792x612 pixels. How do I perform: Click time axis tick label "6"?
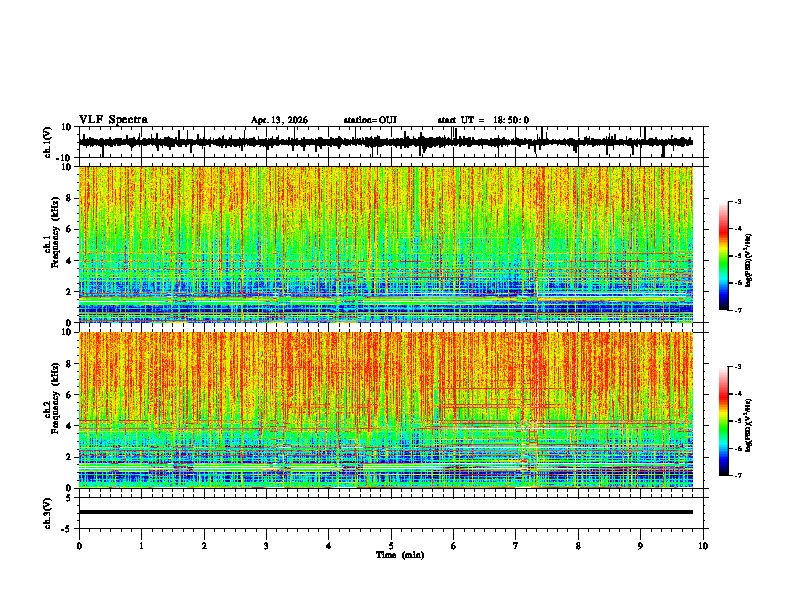[454, 546]
